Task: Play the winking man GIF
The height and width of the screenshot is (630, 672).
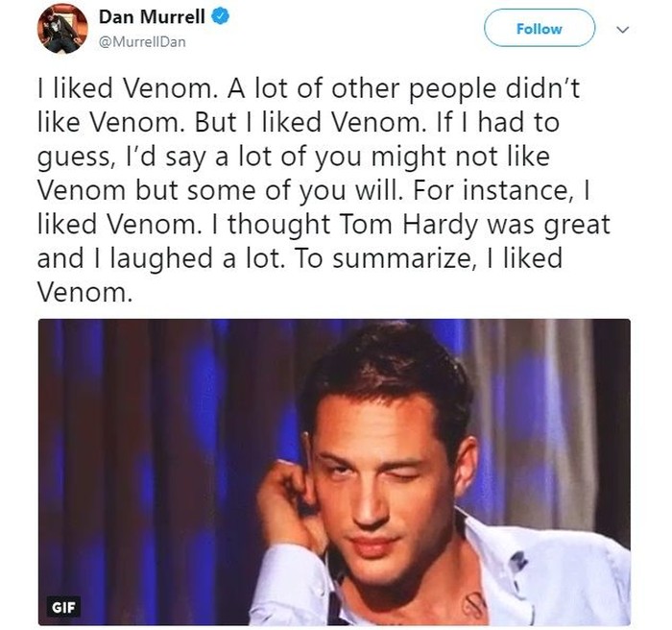Action: coord(334,472)
